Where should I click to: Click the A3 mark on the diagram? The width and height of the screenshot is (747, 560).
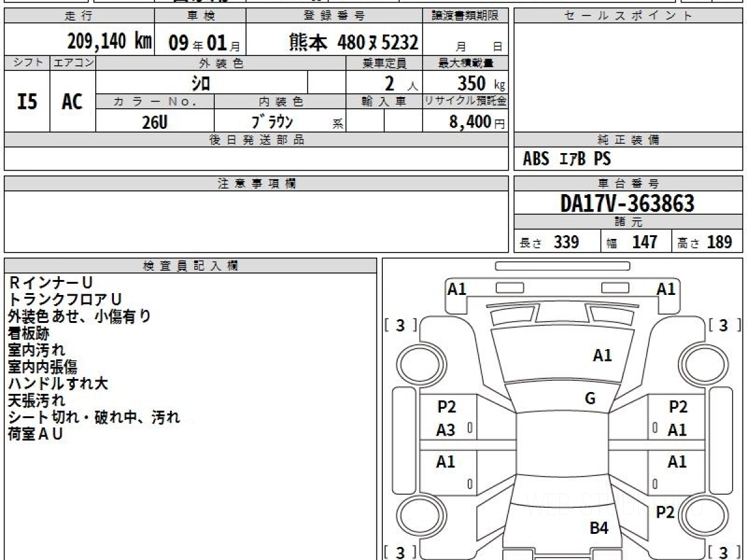point(446,430)
